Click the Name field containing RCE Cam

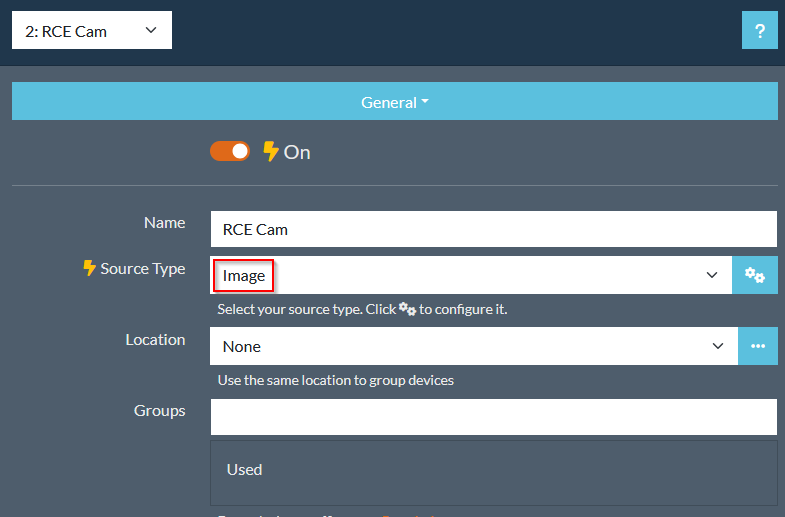[x=493, y=229]
